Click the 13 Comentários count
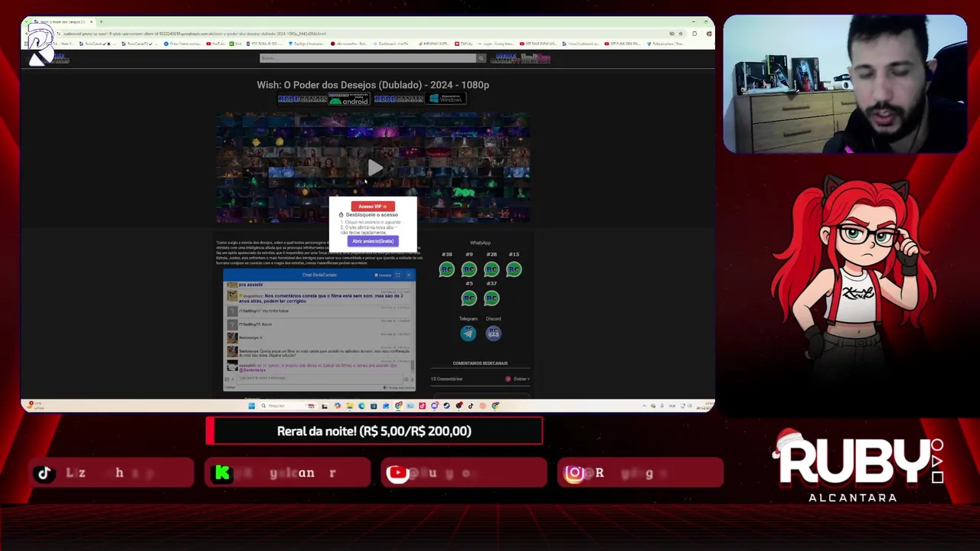Viewport: 980px width, 551px height. (446, 379)
